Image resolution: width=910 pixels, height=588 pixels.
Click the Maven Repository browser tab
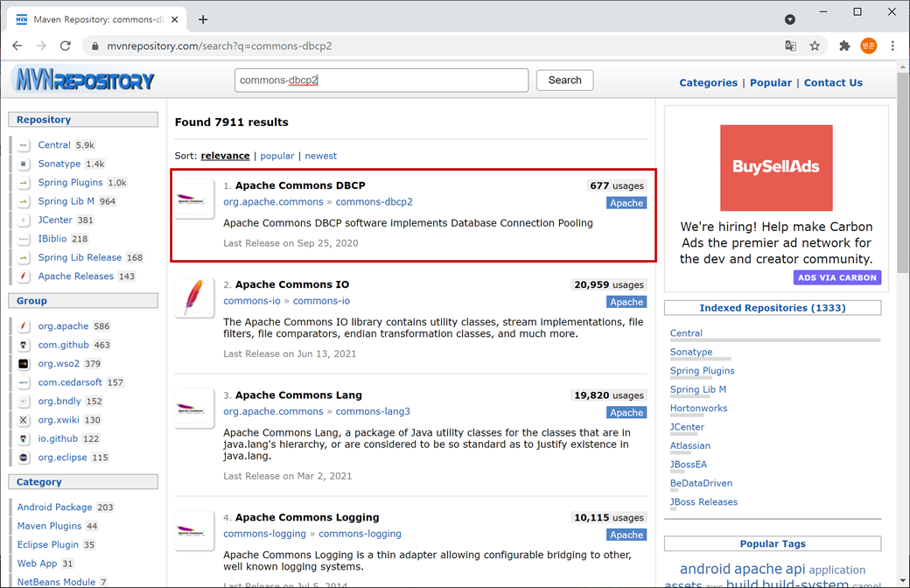[x=97, y=20]
